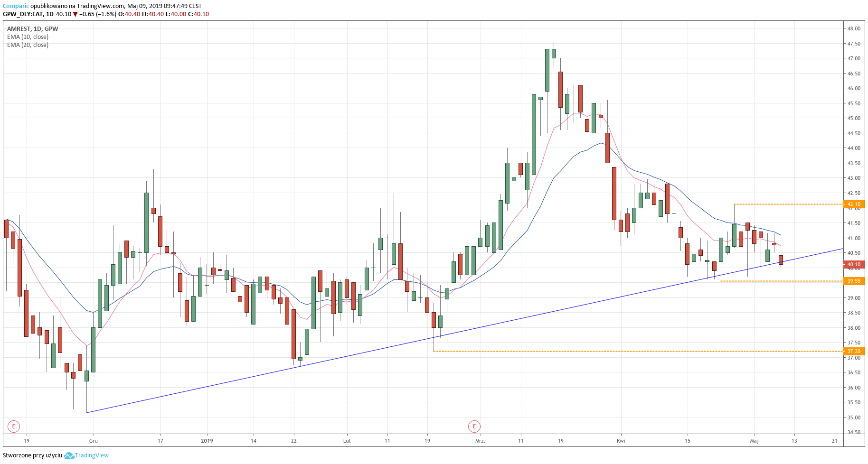Image resolution: width=868 pixels, height=464 pixels.
Task: Click the red 40.10 current price label
Action: tap(854, 265)
